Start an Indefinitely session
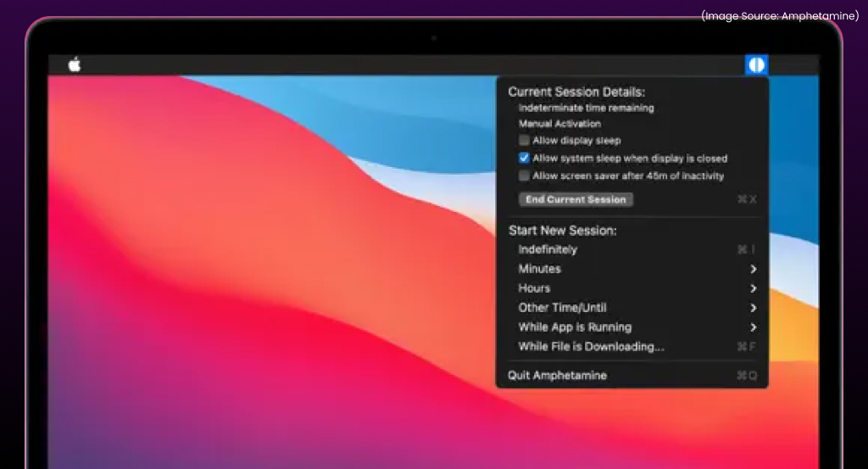This screenshot has height=469, width=868. pyautogui.click(x=632, y=249)
